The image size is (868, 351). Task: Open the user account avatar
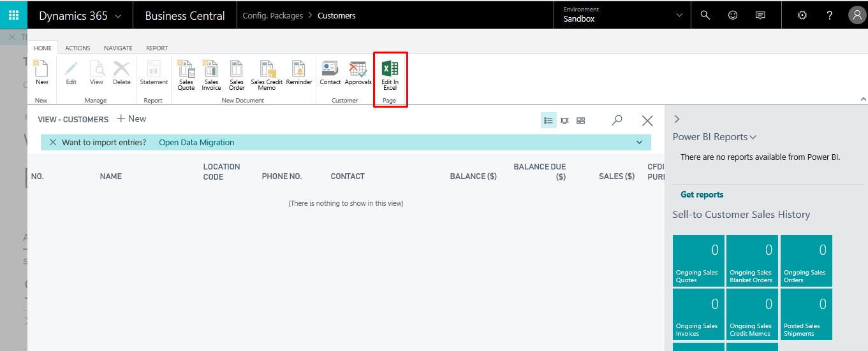click(857, 15)
